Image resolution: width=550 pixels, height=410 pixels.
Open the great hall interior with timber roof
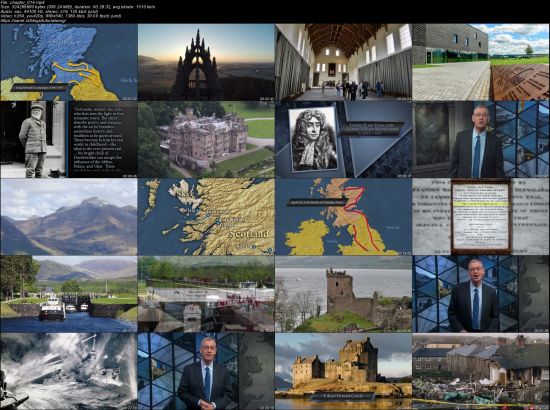pos(343,62)
